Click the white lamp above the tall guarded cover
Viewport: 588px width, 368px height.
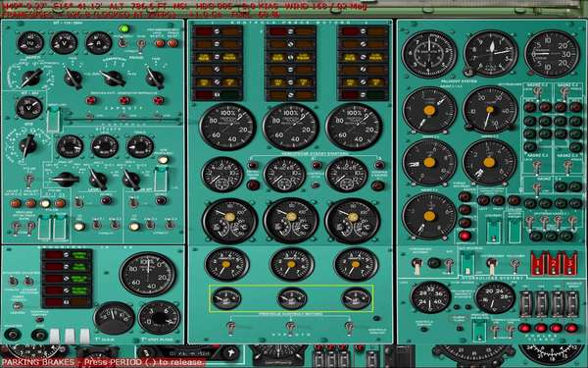pyautogui.click(x=163, y=160)
